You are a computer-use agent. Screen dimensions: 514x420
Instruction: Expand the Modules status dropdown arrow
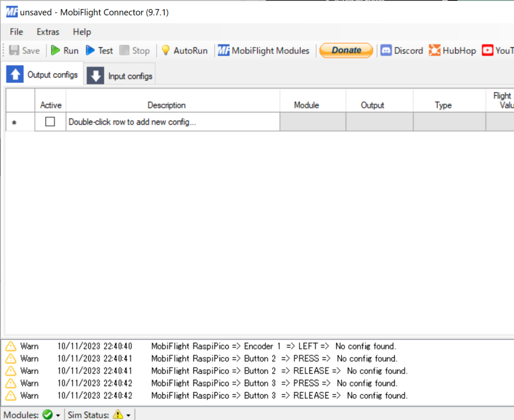click(x=58, y=415)
